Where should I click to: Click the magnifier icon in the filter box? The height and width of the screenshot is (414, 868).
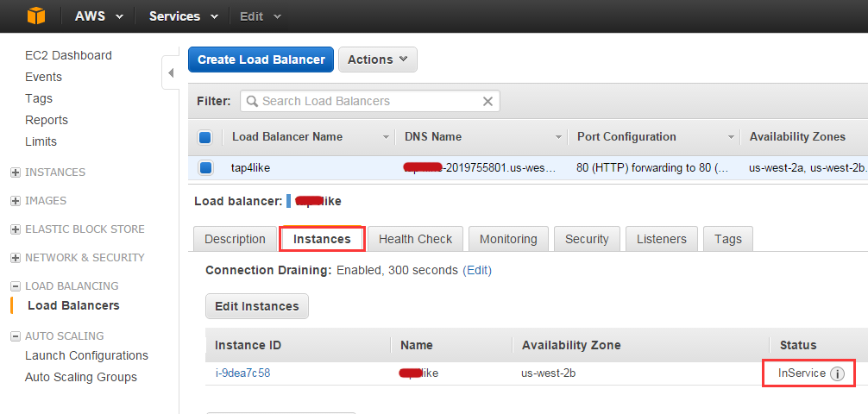(252, 101)
